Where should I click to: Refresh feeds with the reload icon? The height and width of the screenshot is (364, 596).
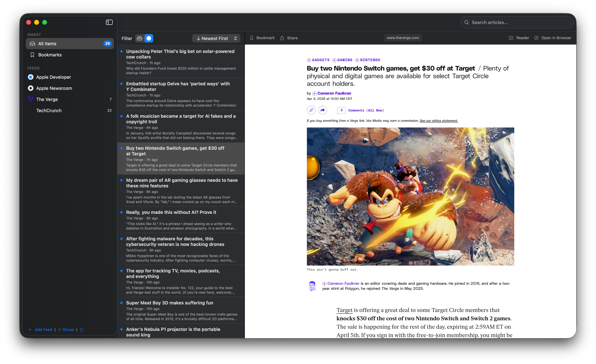81,330
